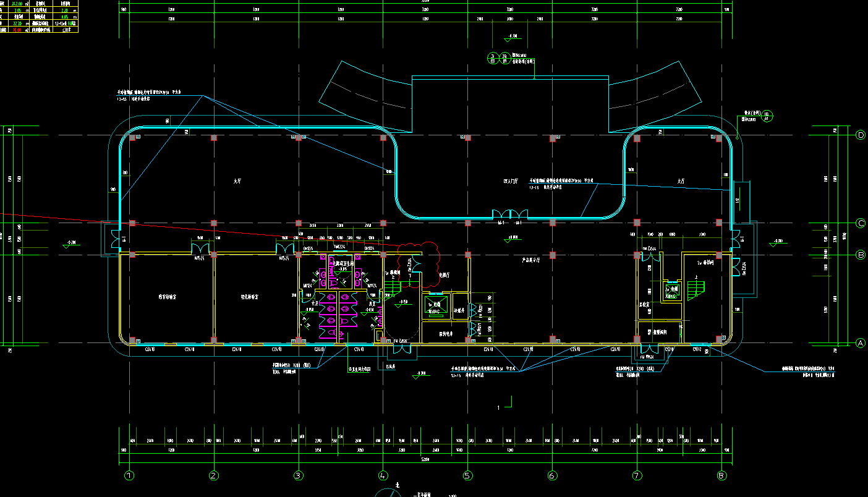868x497 pixels.
Task: Select grid axis bubble D on right
Action: (x=860, y=135)
